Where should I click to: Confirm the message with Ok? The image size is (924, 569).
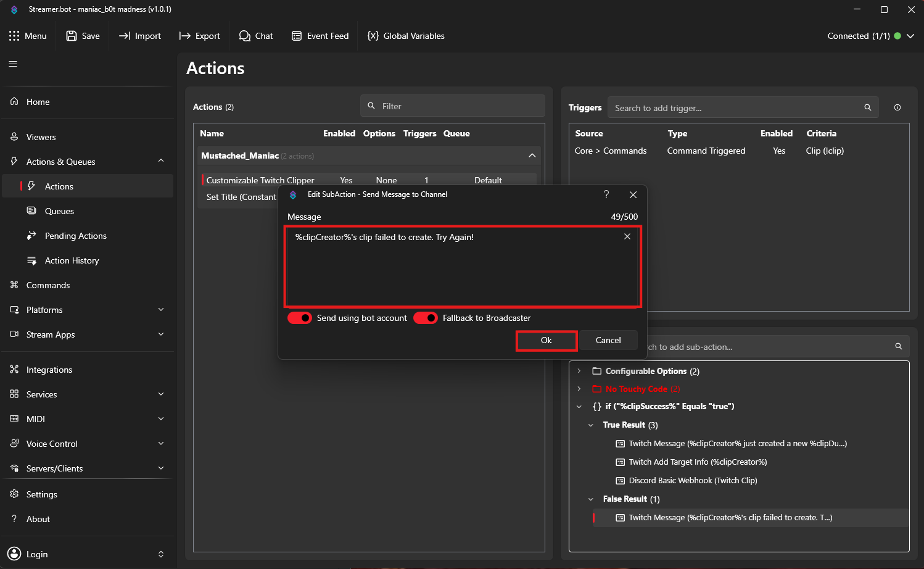tap(546, 340)
